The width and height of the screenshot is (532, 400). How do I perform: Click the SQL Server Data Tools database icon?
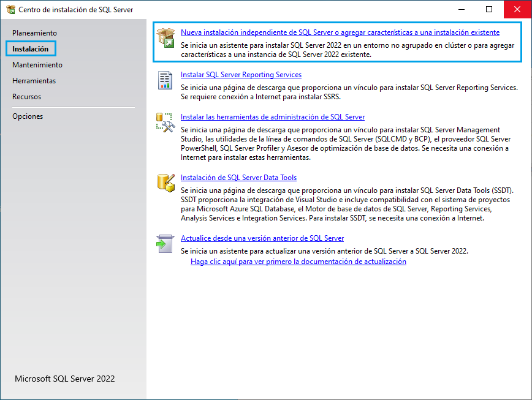coord(165,183)
